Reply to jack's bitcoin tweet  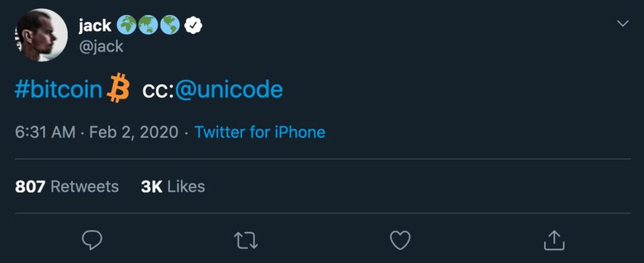click(x=92, y=240)
